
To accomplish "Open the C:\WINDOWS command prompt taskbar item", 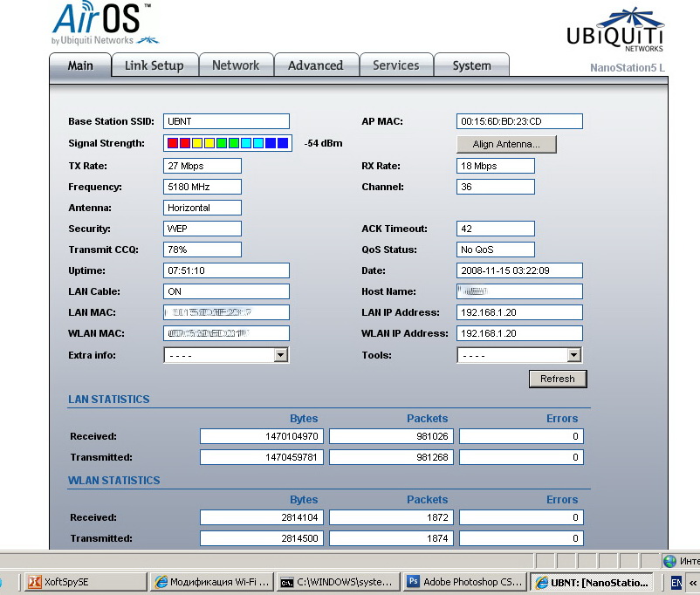I will (337, 582).
